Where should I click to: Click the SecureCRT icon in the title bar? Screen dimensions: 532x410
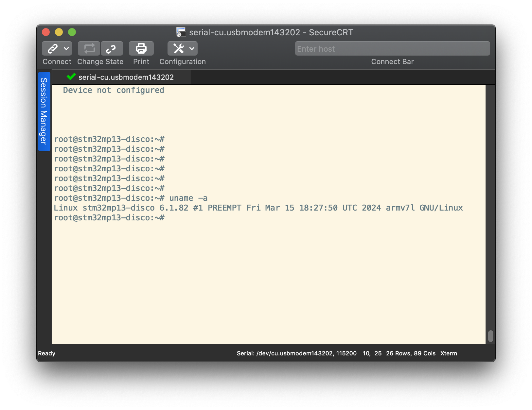pos(180,32)
